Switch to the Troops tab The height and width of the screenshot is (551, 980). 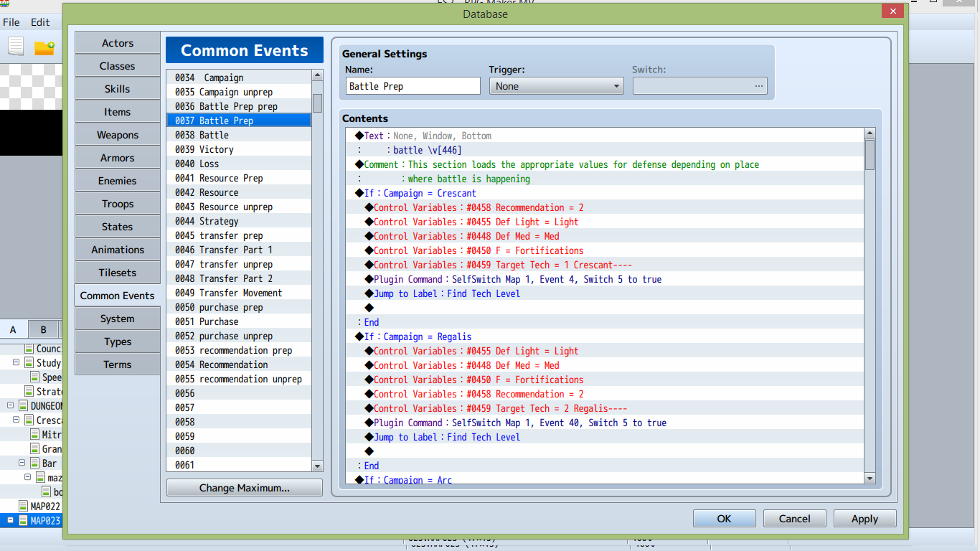(x=118, y=204)
